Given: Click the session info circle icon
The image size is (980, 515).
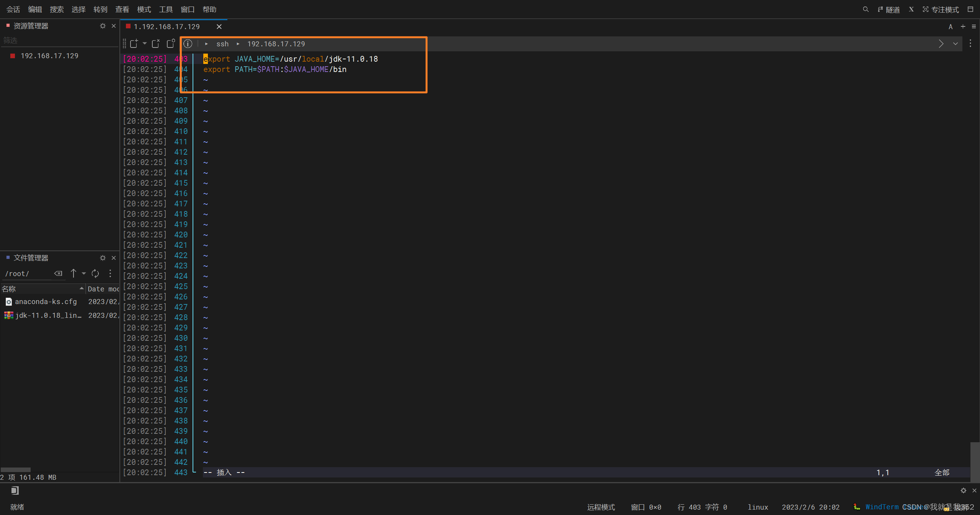Looking at the screenshot, I should [x=188, y=44].
